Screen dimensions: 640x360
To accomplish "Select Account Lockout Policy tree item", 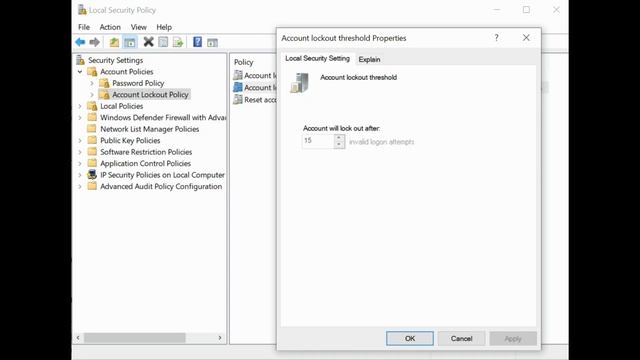I will tap(150, 95).
